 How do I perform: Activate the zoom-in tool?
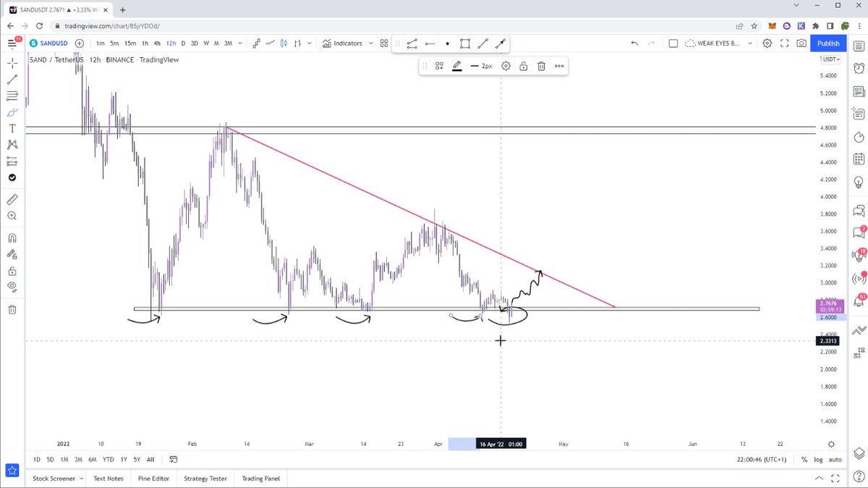(12, 216)
